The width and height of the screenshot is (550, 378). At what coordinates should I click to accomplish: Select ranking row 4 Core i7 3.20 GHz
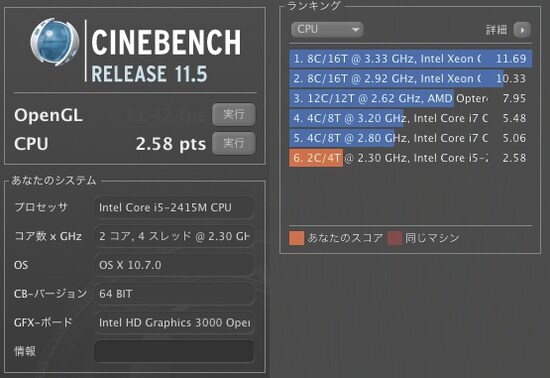410,118
